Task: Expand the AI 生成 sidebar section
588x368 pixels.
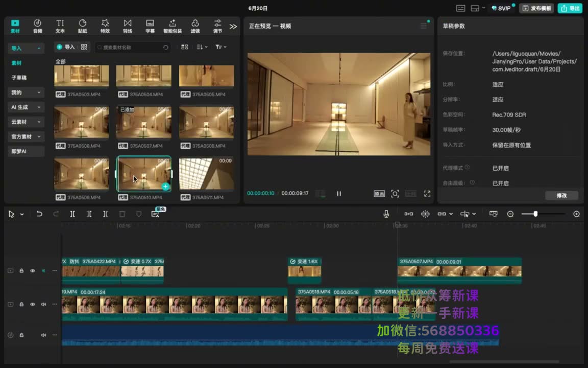Action: 26,107
